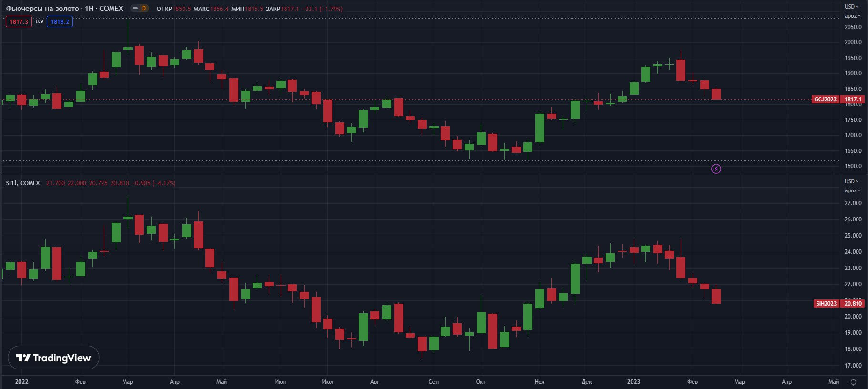Screen dimensions: 868x389
Task: Click the 27.000 level on the silver price axis
Action: [853, 203]
